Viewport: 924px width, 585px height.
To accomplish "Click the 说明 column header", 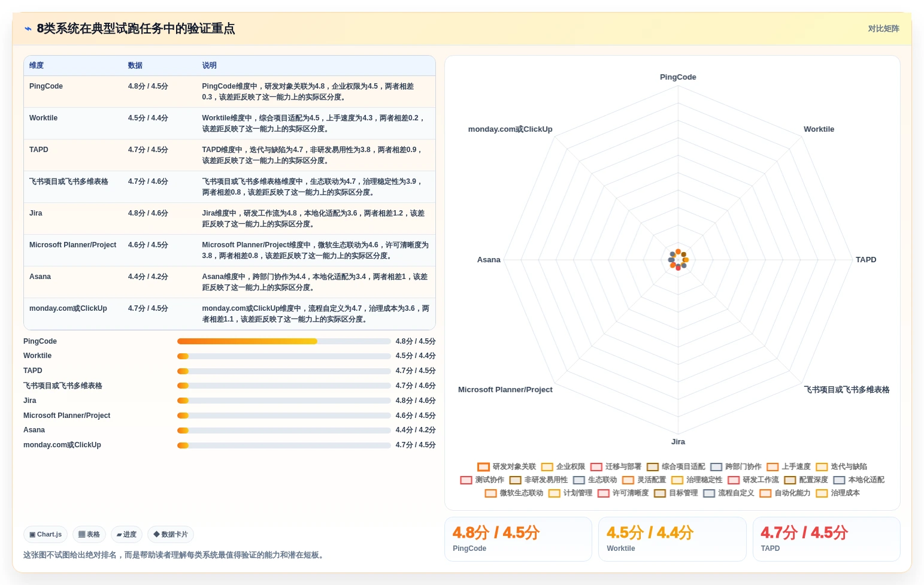I will pos(209,65).
